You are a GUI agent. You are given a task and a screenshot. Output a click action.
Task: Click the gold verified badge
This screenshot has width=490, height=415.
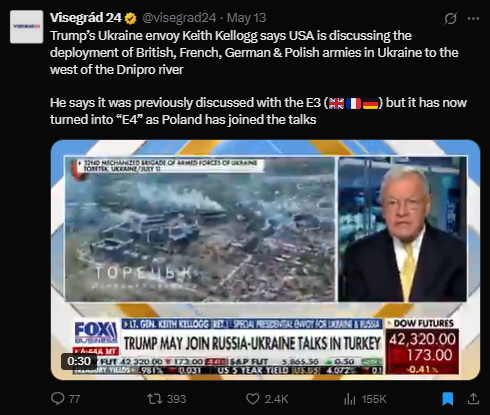tap(130, 18)
